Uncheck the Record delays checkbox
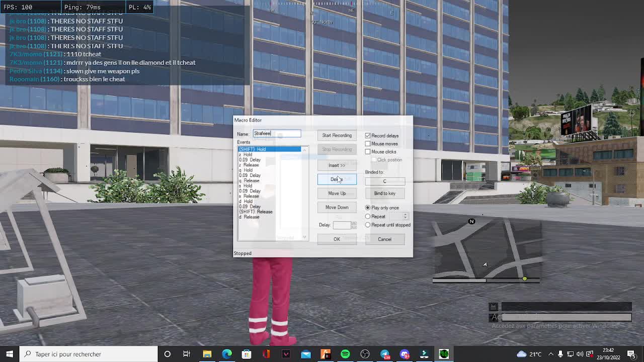The height and width of the screenshot is (362, 644). [x=367, y=135]
